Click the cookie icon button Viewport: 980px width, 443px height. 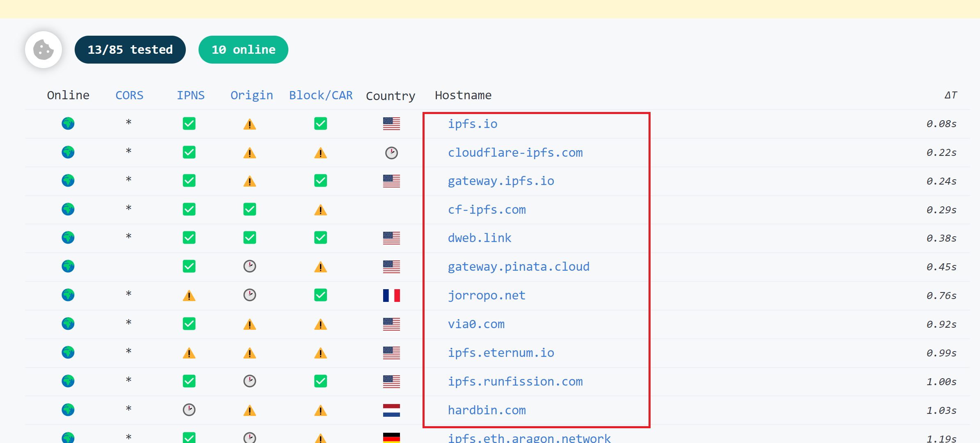43,50
